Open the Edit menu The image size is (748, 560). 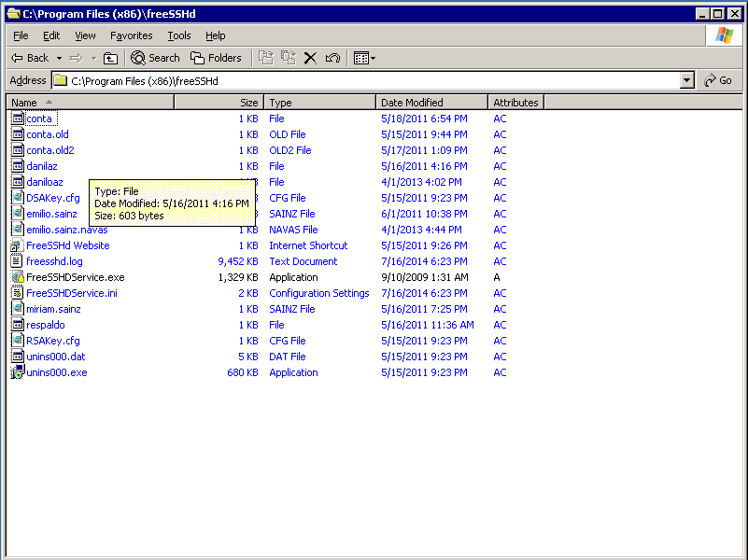coord(51,35)
